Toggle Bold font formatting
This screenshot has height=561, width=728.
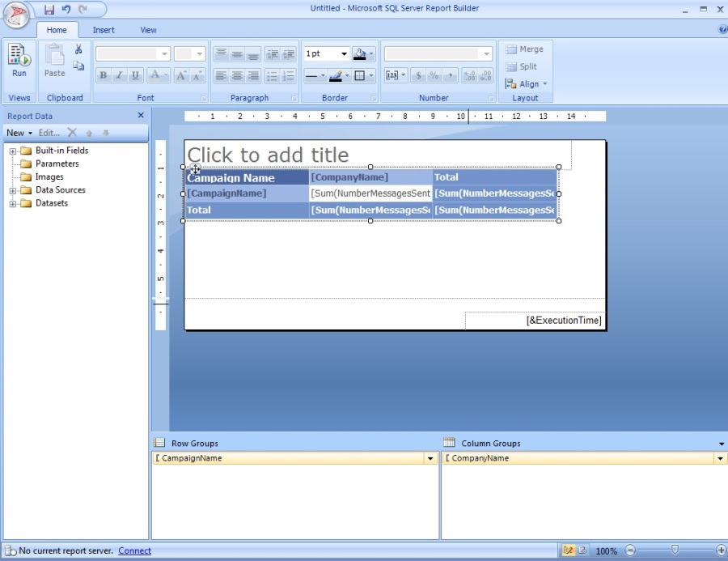pos(103,75)
